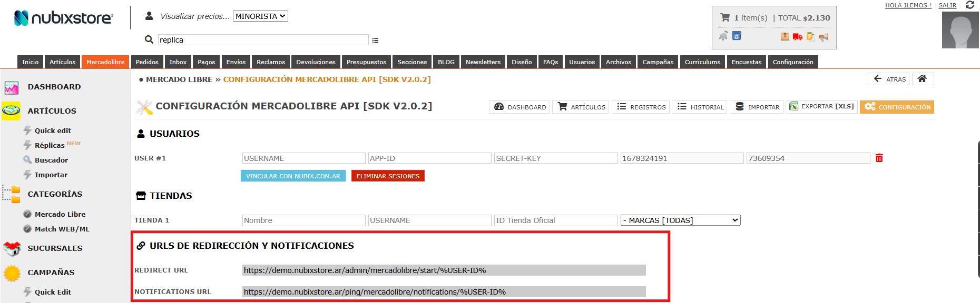Open Buscador in the sidebar
Image resolution: width=980 pixels, height=303 pixels.
click(x=51, y=160)
